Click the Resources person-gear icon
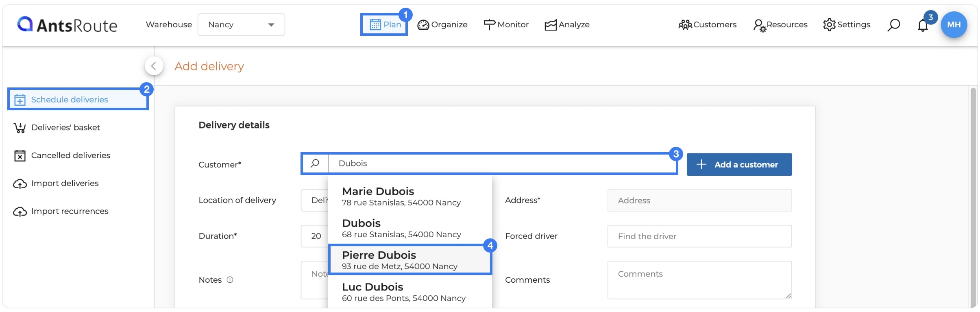Viewport: 980px width, 312px height. click(x=760, y=26)
